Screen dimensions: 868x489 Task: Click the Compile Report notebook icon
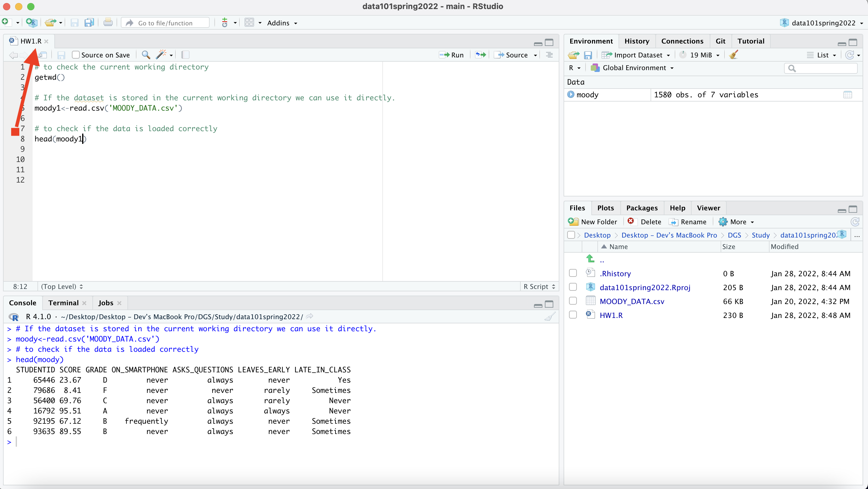185,55
